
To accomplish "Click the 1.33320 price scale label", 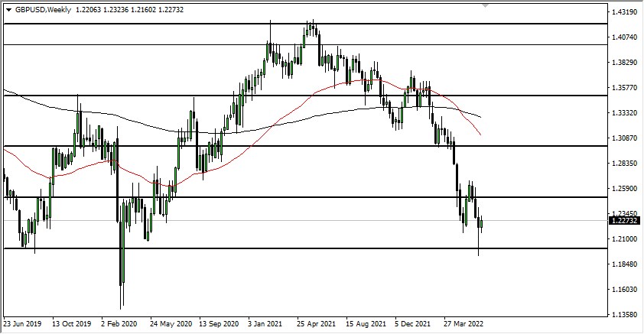I will (x=624, y=113).
